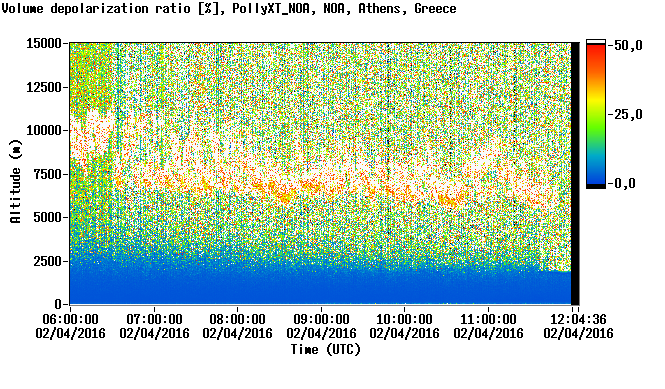The width and height of the screenshot is (665, 389).
Task: Click the 5000 altitude tick label
Action: tap(48, 217)
